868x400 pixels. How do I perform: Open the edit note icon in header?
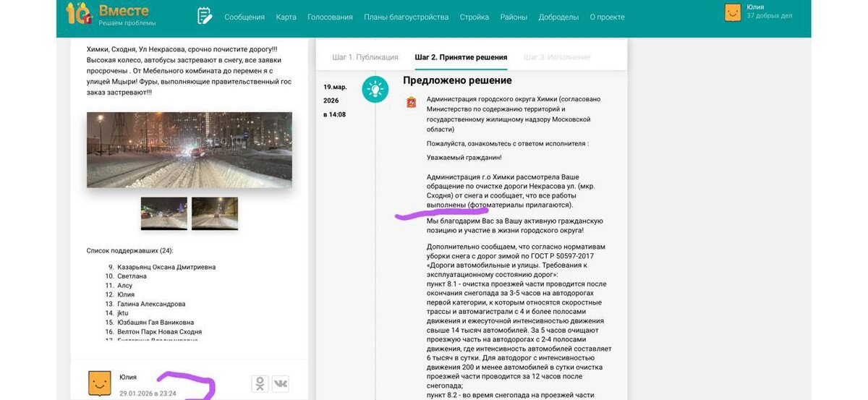[205, 16]
